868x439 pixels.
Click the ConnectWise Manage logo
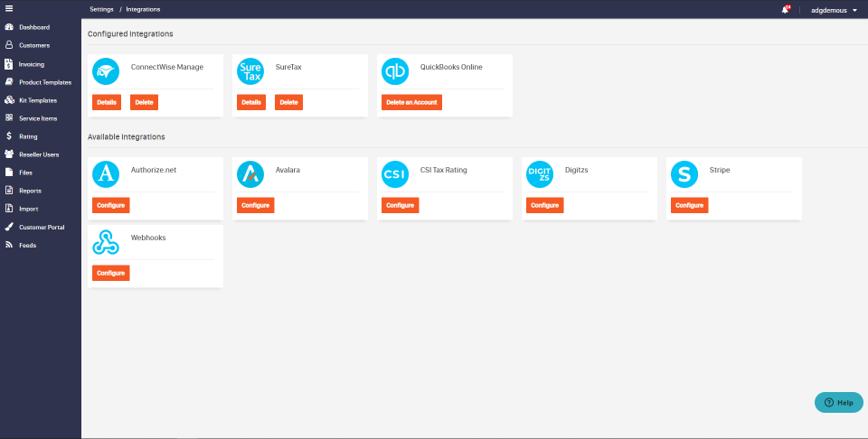(x=106, y=71)
